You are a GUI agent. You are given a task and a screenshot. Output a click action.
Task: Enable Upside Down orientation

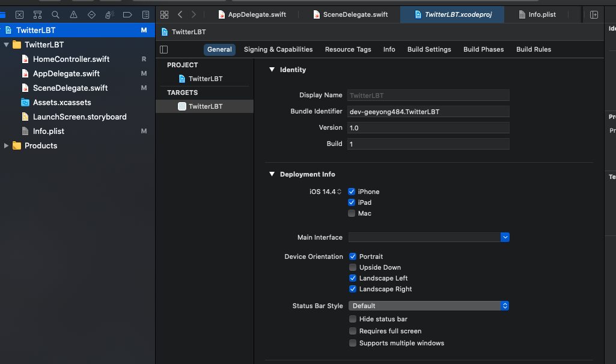[353, 267]
